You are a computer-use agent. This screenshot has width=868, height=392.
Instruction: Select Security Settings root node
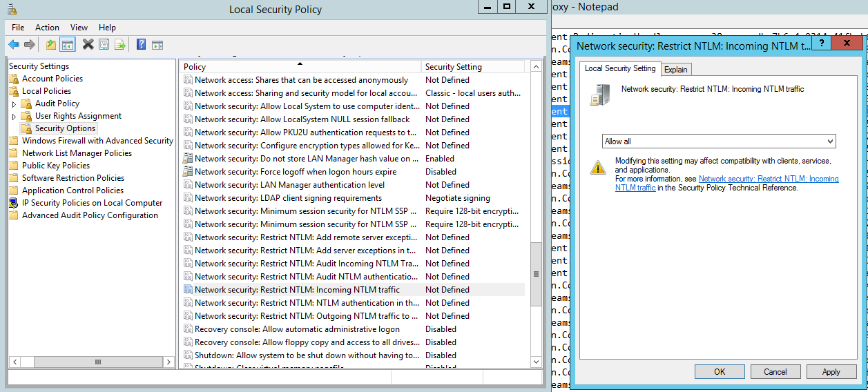coord(39,66)
